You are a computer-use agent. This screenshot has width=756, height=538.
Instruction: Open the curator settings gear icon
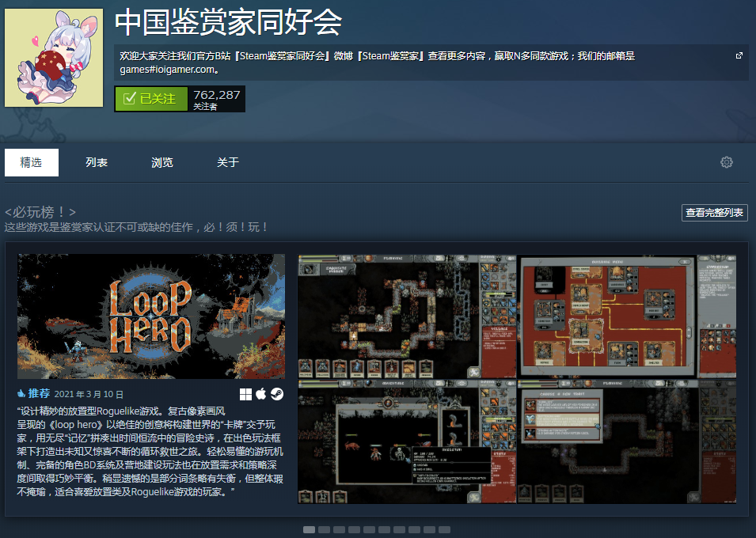click(726, 162)
